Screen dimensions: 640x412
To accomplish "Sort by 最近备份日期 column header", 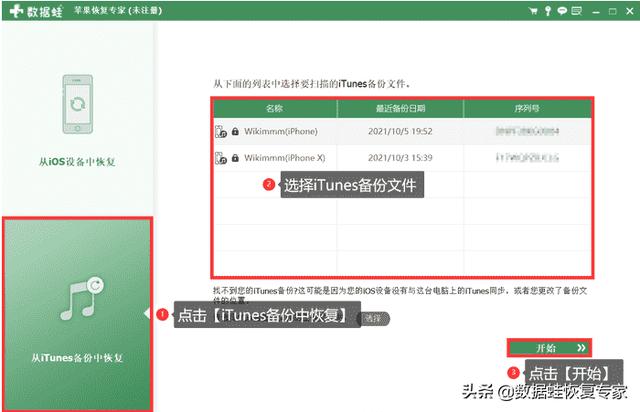I will (x=401, y=107).
